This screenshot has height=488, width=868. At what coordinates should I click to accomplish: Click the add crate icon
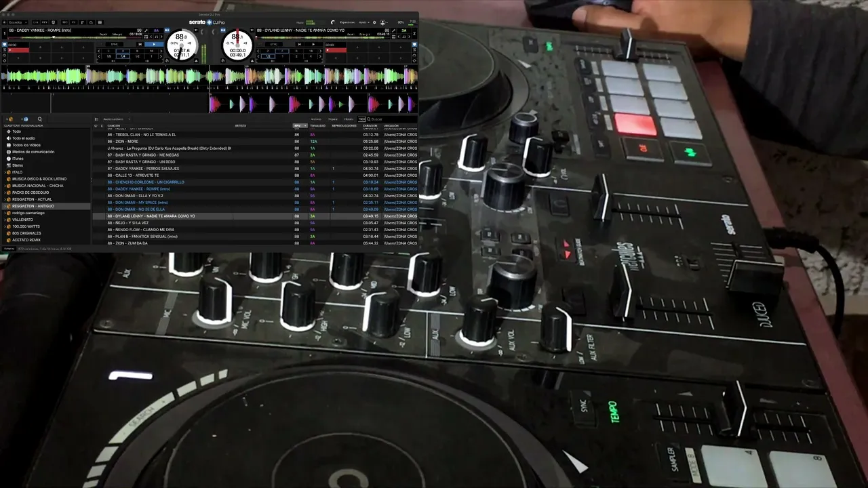[x=9, y=119]
